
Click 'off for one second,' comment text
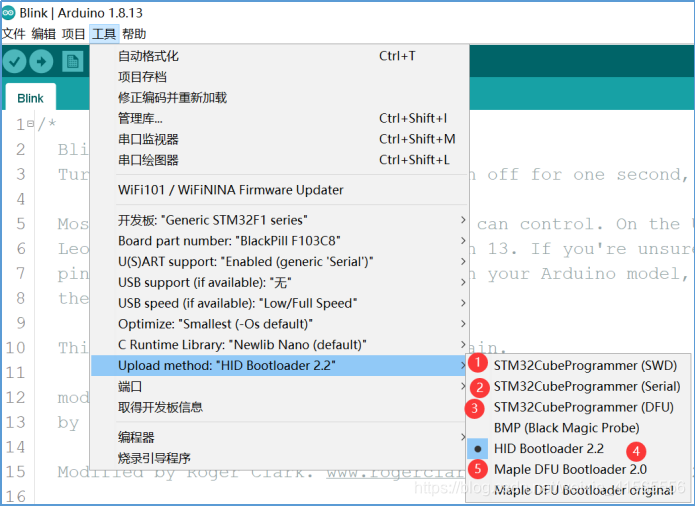[588, 175]
